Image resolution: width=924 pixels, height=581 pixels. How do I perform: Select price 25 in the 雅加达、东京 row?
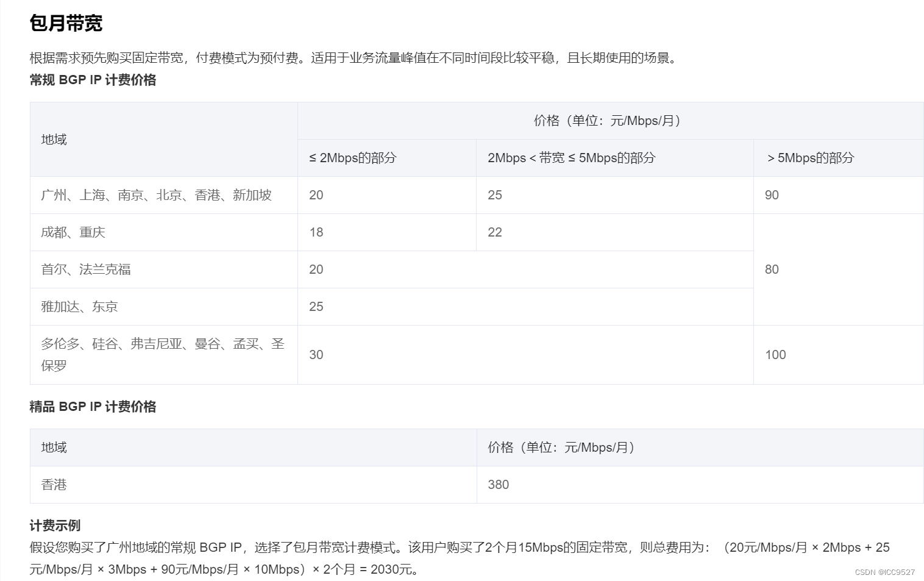pyautogui.click(x=526, y=307)
